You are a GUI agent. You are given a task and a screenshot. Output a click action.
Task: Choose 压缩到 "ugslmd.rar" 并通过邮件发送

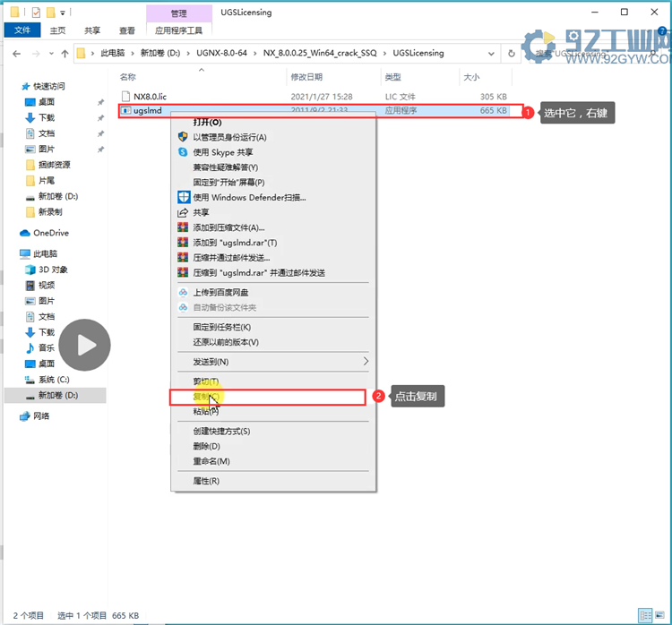click(273, 272)
